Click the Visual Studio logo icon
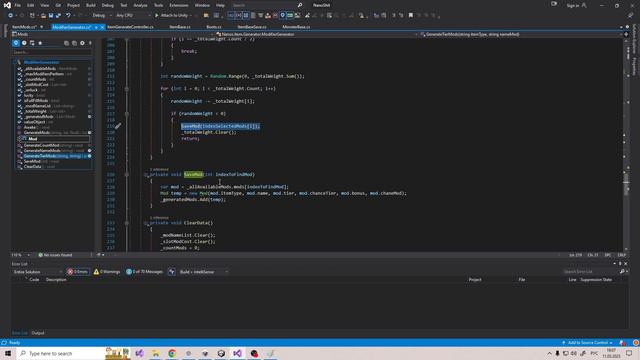The width and height of the screenshot is (640, 360). [7, 5]
